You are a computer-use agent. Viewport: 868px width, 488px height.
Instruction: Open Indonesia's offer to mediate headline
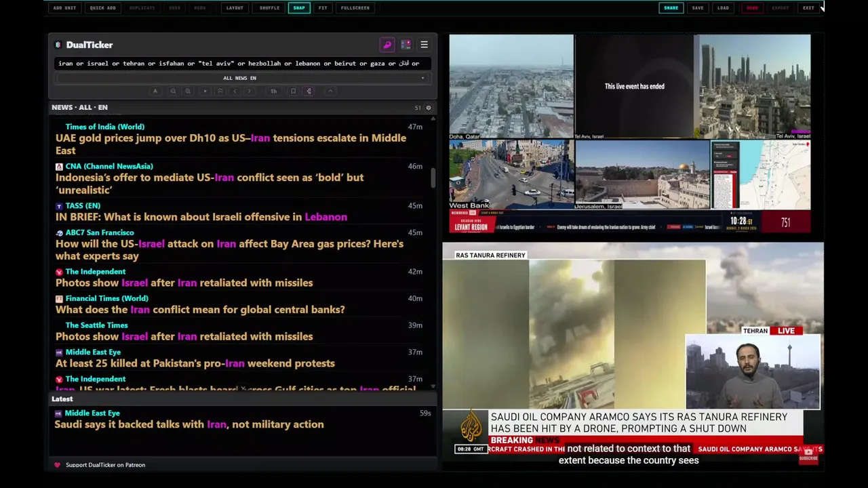pos(210,184)
